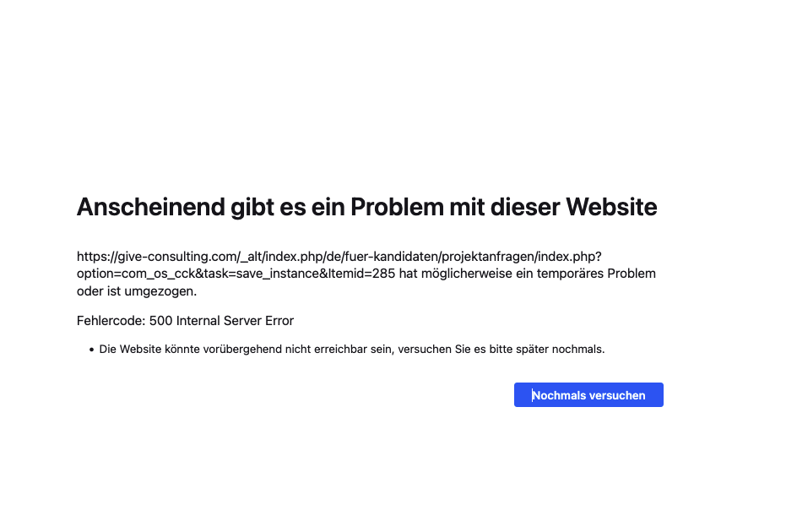Click the task=save_instance parameter text
Viewport: 797px width, 532px height.
[x=261, y=274]
